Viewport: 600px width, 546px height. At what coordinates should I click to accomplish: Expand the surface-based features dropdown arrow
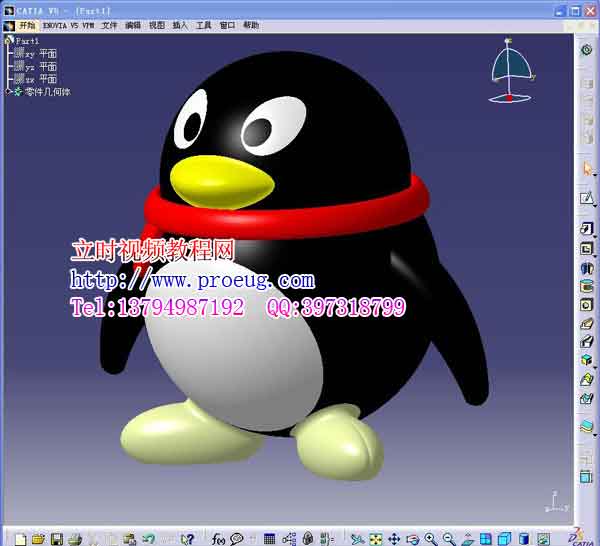coord(595,435)
